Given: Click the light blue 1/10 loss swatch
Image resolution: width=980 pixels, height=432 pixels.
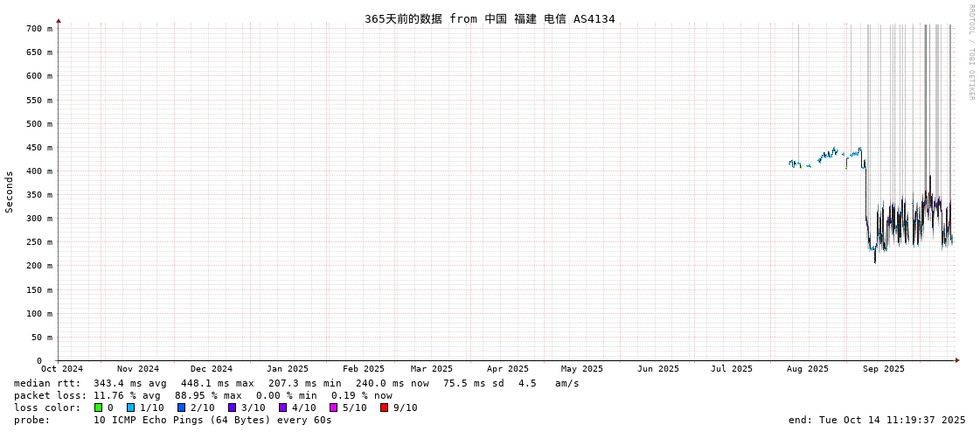Looking at the screenshot, I should coord(130,408).
